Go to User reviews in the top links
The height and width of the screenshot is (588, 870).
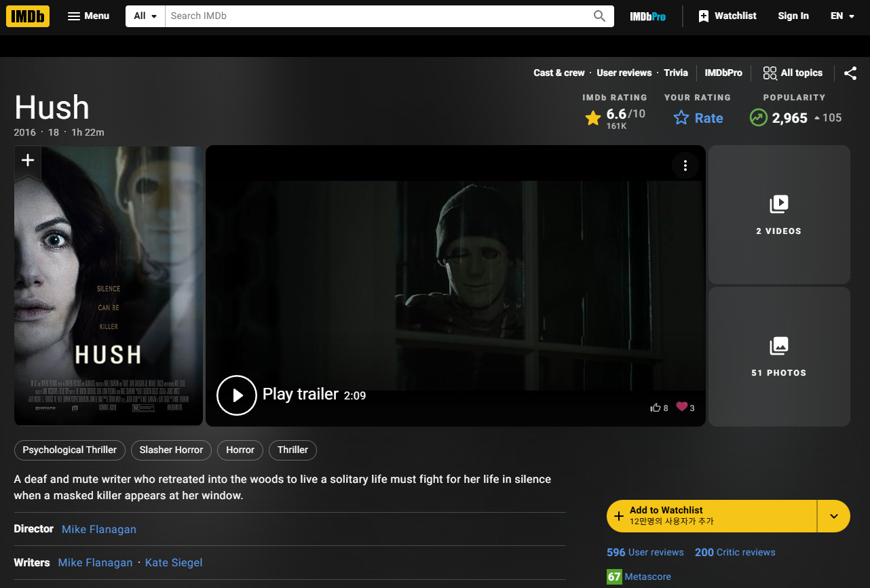[x=624, y=73]
